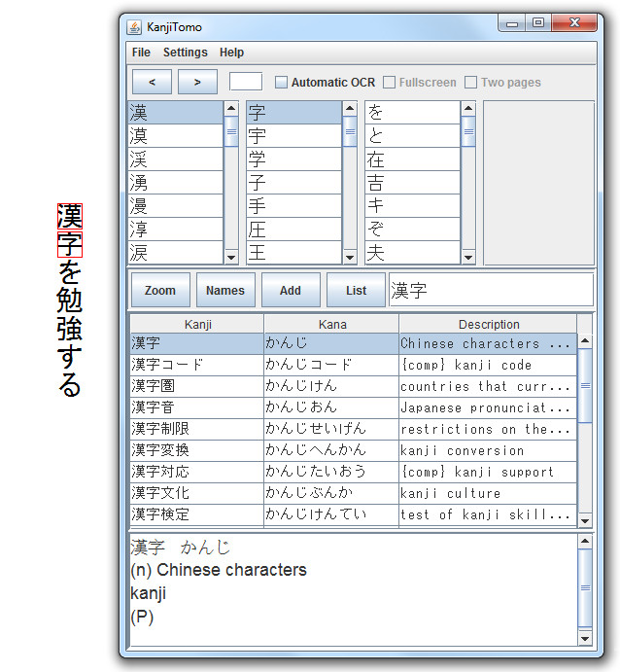Screen dimensions: 620x672
Task: Click scroll up arrow of first character list
Action: [231, 108]
